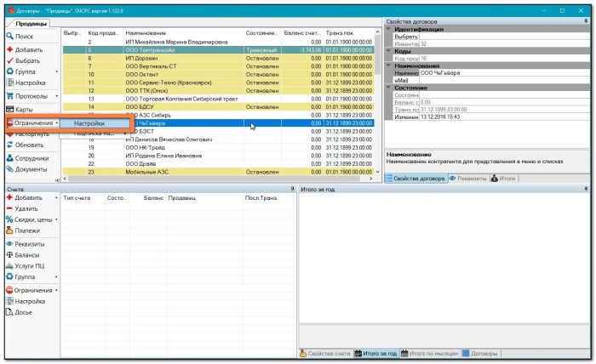This screenshot has width=596, height=364.
Task: Select row ООО Томтрансойл
Action: [x=218, y=50]
